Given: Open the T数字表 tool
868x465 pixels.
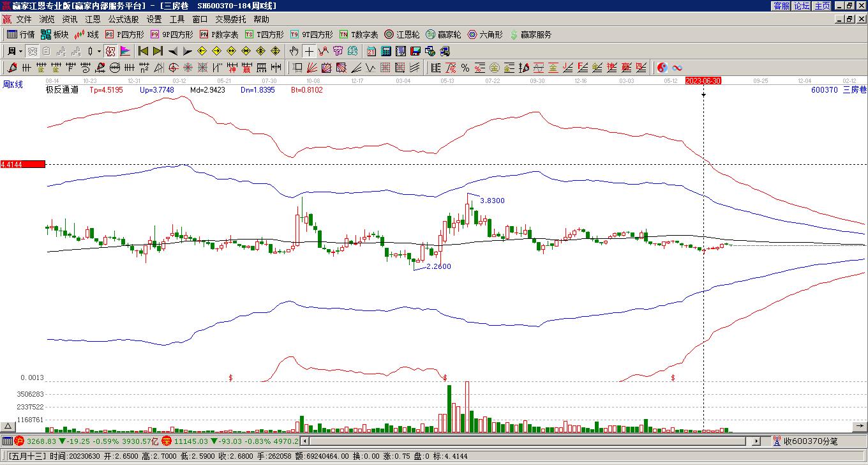Looking at the screenshot, I should (x=359, y=34).
